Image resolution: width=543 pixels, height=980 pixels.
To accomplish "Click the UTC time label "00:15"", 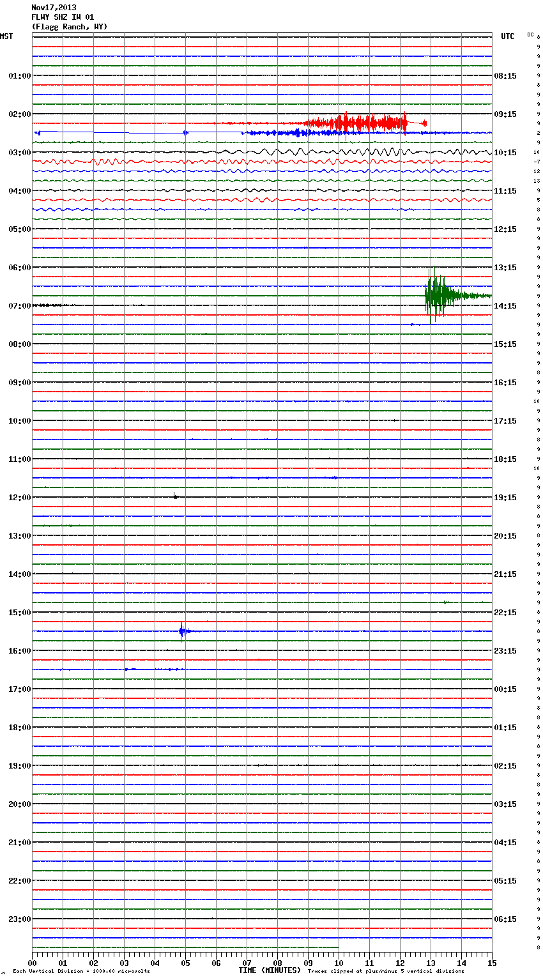I will click(505, 689).
